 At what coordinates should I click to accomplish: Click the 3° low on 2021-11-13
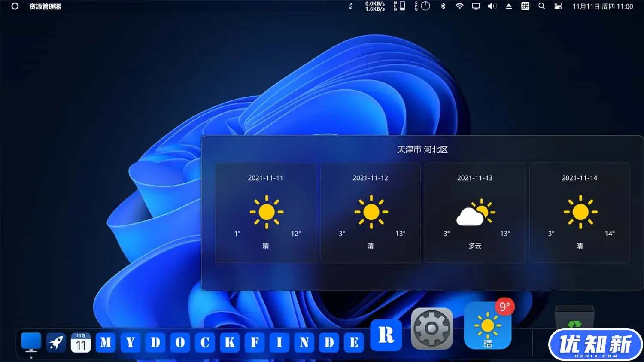pos(447,234)
